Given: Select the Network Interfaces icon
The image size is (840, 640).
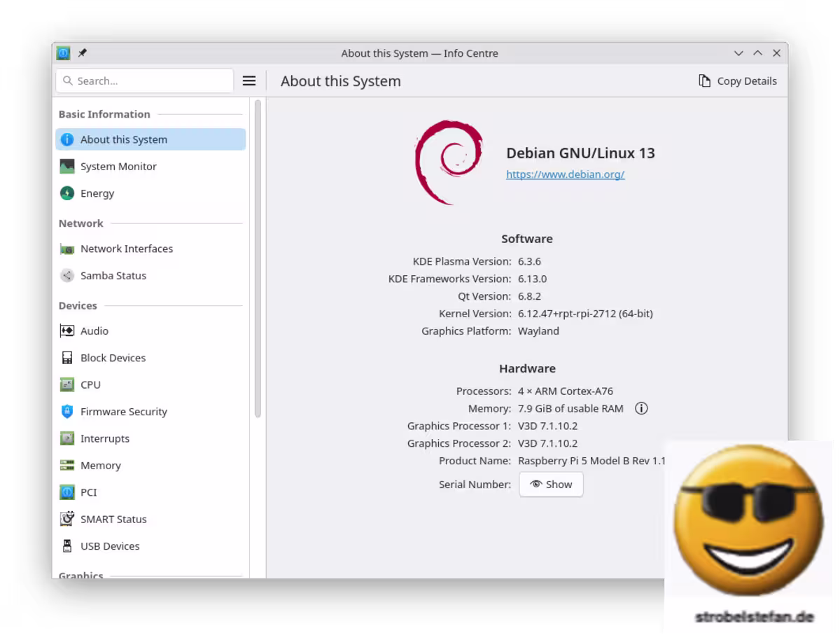Looking at the screenshot, I should click(67, 249).
